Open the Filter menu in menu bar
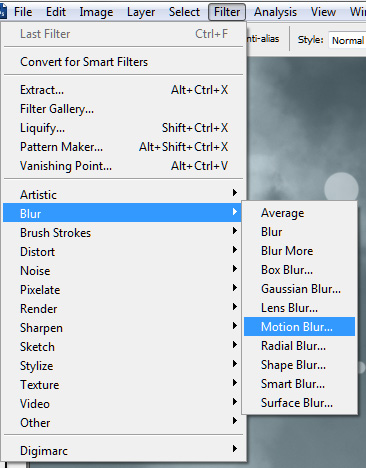366x468 pixels. pyautogui.click(x=227, y=12)
